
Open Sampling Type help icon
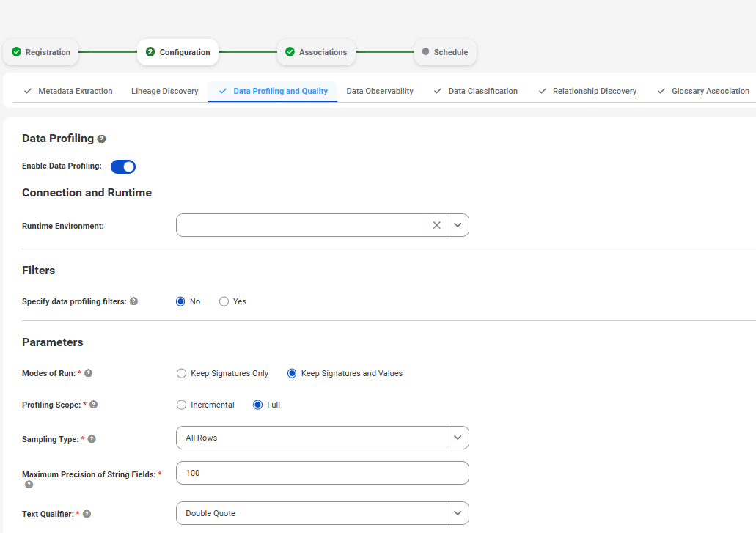[x=92, y=439]
